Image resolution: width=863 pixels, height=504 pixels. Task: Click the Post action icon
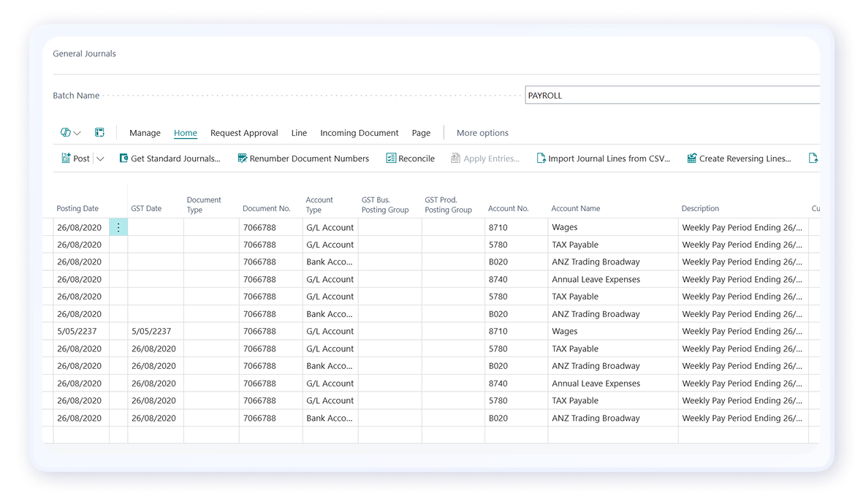[66, 159]
